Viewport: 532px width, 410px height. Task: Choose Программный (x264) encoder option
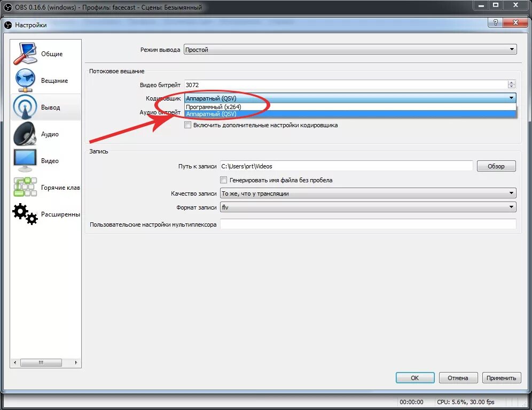point(350,107)
